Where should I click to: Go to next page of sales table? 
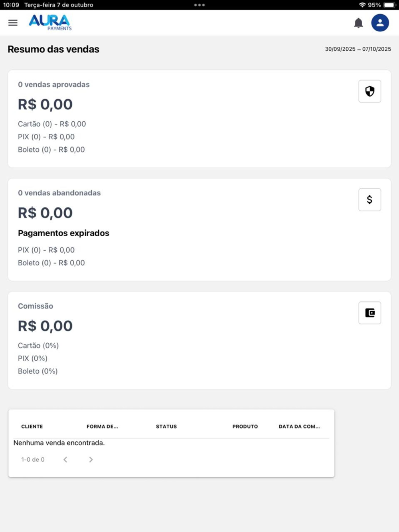(91, 460)
